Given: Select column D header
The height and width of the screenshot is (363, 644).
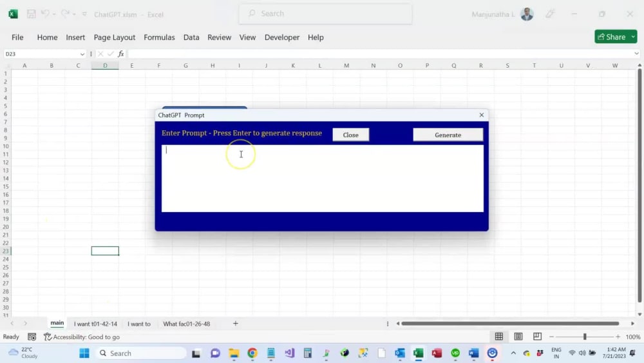Looking at the screenshot, I should point(105,65).
